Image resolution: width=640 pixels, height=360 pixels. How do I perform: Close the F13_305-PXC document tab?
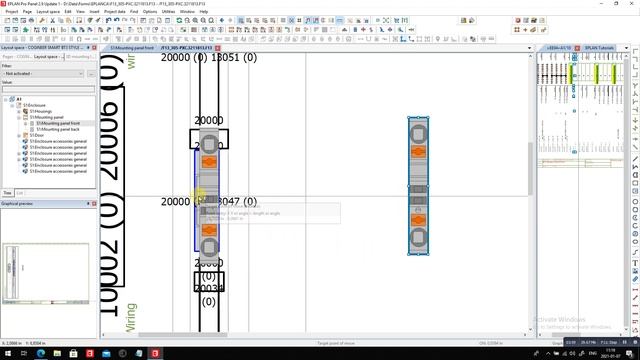[218, 48]
